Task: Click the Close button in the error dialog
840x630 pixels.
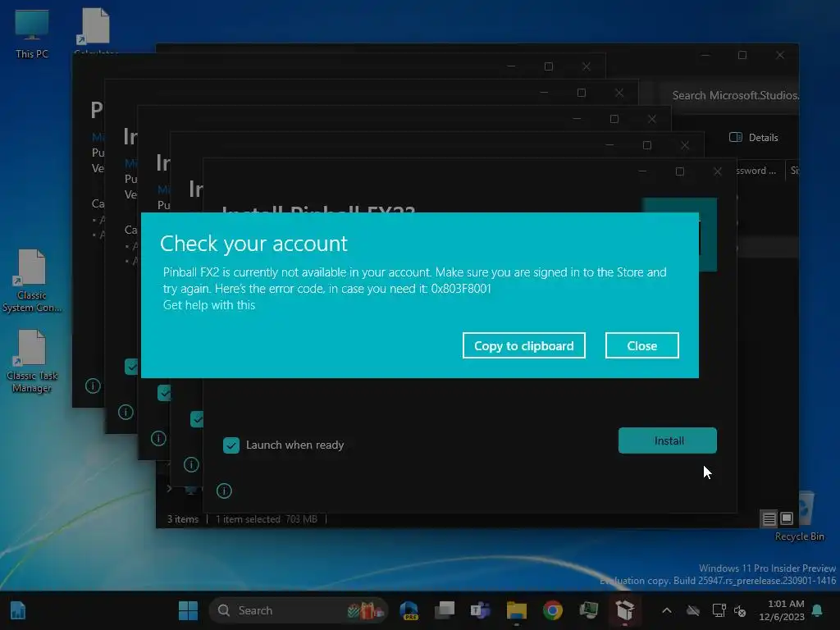Action: click(x=641, y=345)
